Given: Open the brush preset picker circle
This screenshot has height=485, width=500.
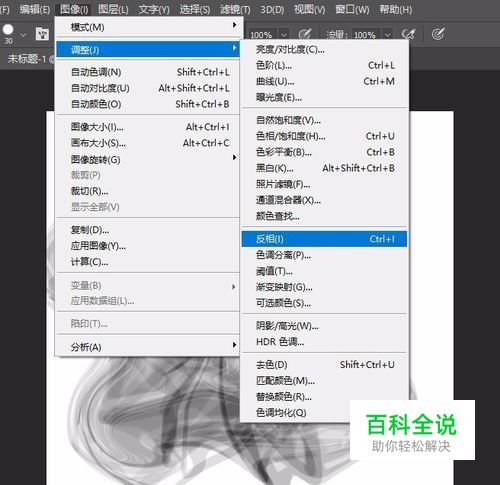Looking at the screenshot, I should tap(8, 30).
